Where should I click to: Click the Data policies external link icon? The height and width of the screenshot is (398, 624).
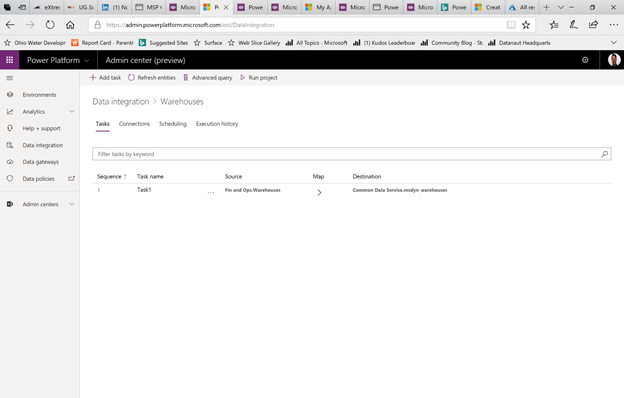(x=72, y=179)
